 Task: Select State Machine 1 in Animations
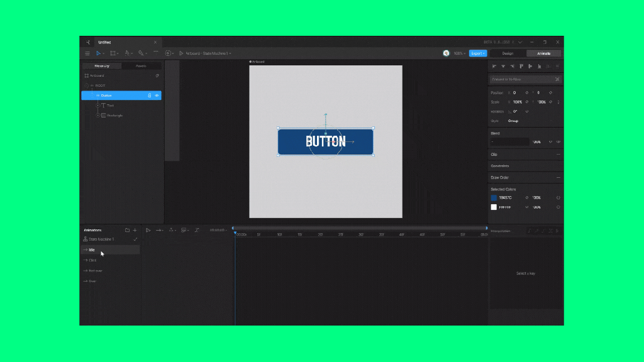(101, 239)
